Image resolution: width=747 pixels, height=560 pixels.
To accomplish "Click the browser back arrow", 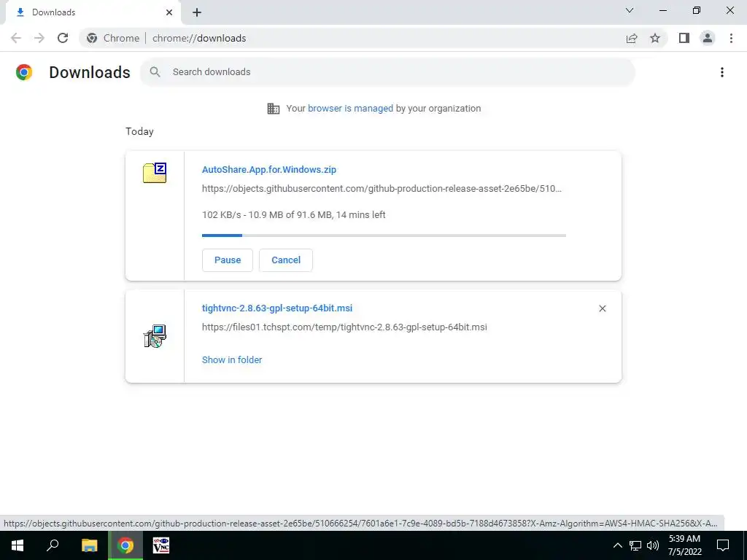I will tap(16, 38).
